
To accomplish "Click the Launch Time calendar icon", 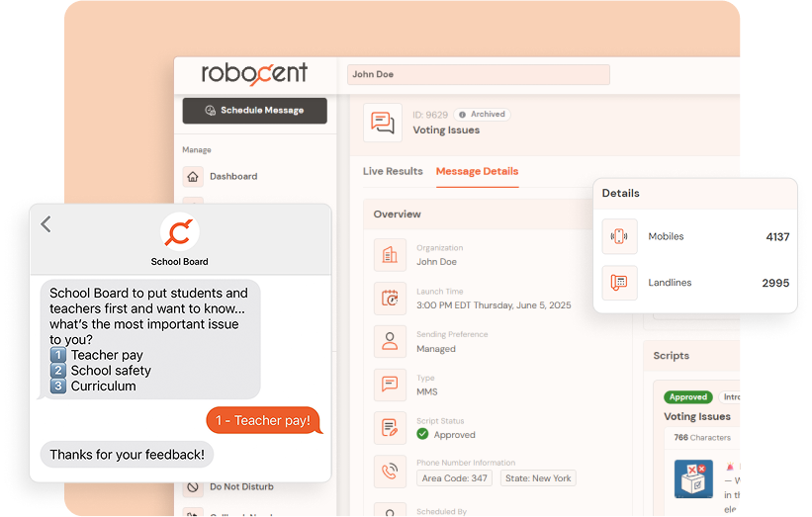I will point(390,299).
